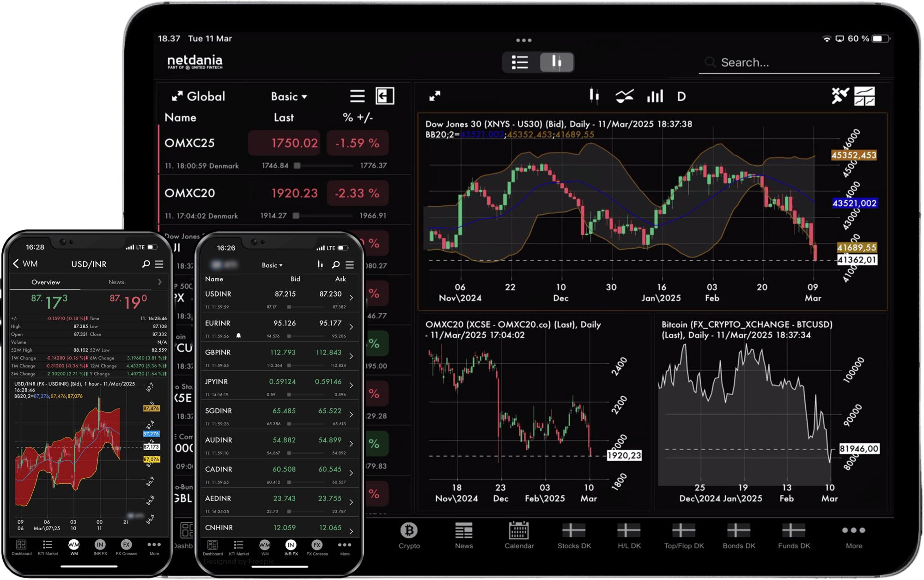924x580 pixels.
Task: Click USD/INR bid price 87.17
Action: pos(49,301)
